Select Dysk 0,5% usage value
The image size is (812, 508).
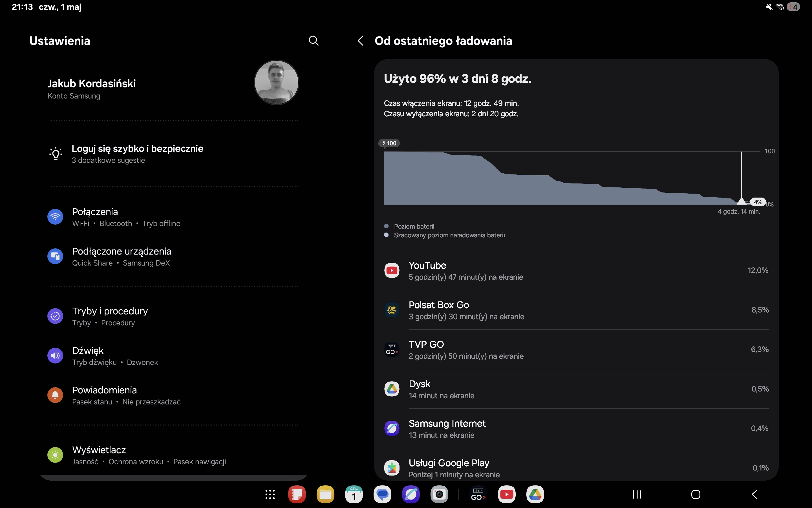[760, 389]
